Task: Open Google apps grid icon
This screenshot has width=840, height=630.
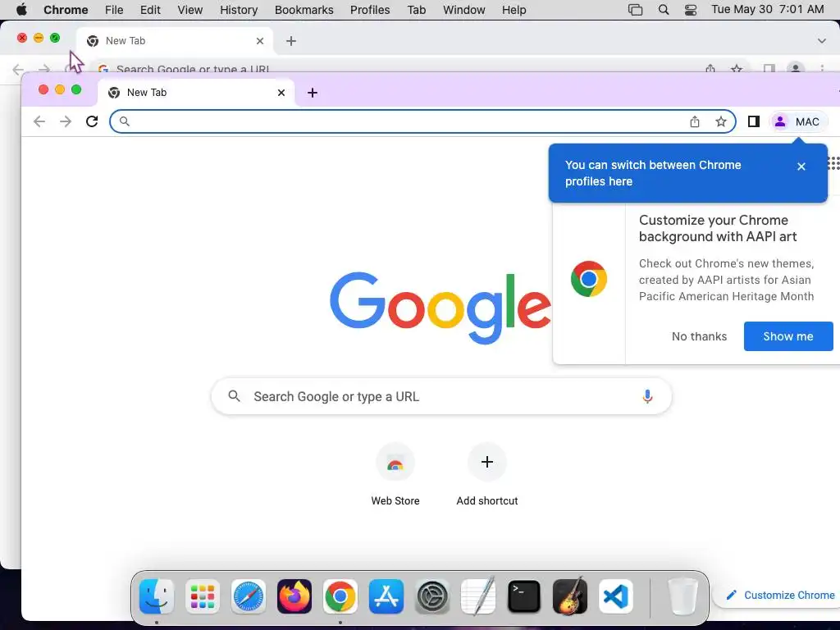Action: 833,163
